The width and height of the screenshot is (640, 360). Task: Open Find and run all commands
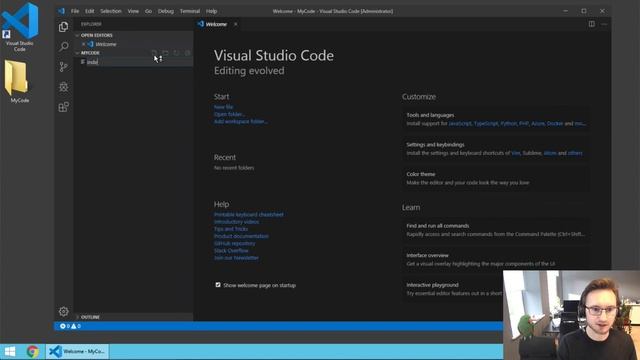496,230
